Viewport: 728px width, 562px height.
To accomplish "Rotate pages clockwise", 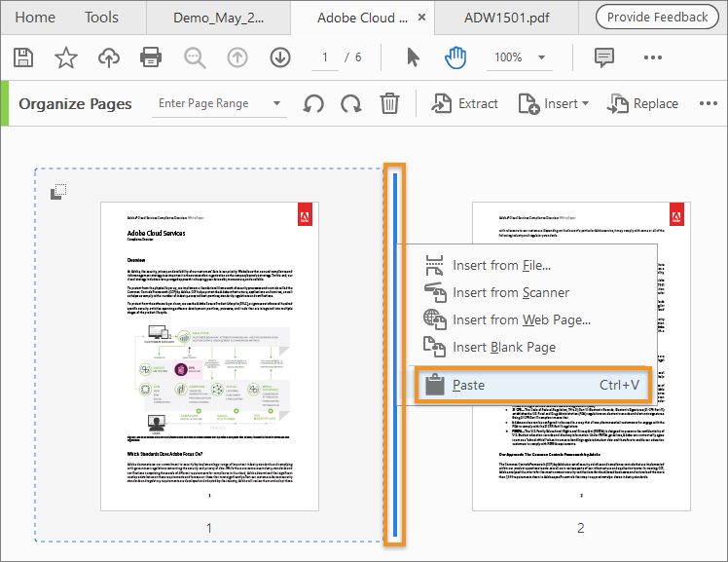I will [351, 103].
